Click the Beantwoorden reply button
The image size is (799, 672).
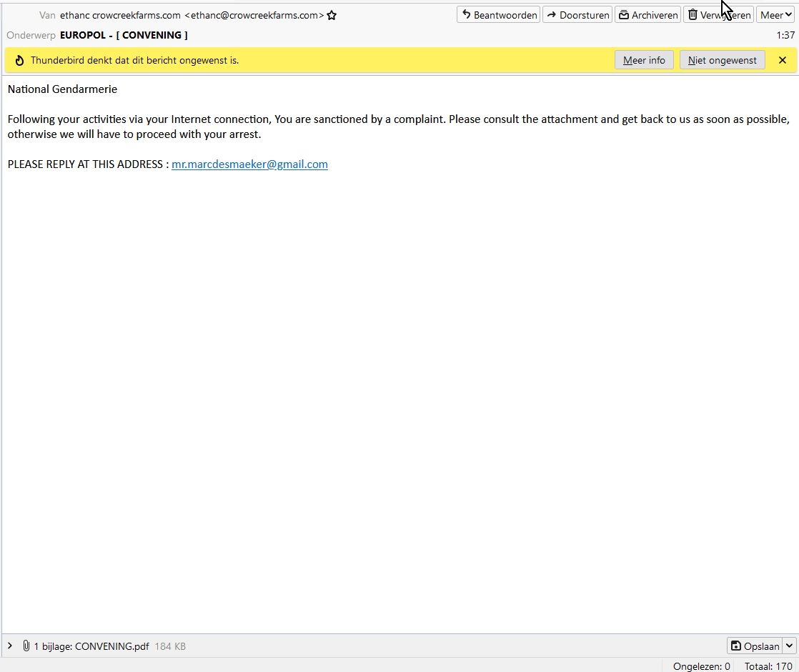498,15
